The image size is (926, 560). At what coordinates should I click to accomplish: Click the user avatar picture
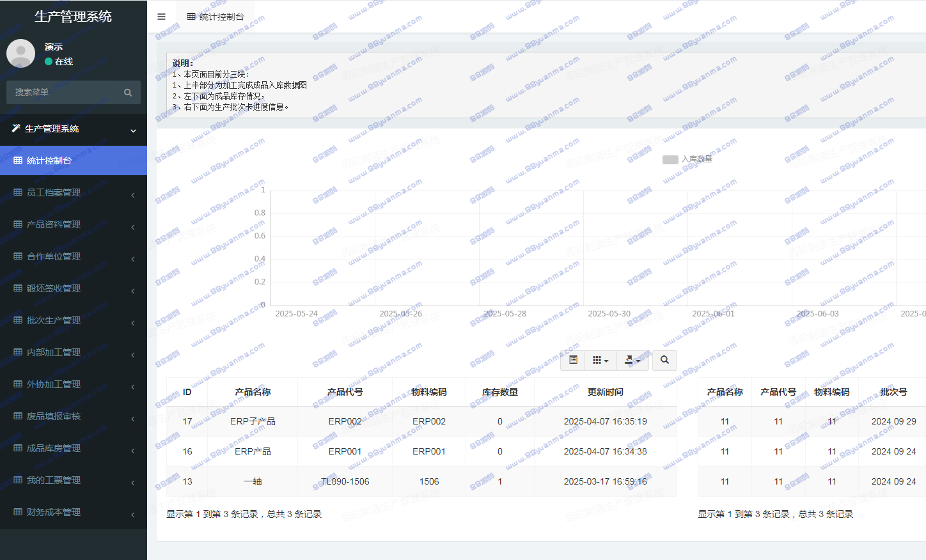point(20,53)
